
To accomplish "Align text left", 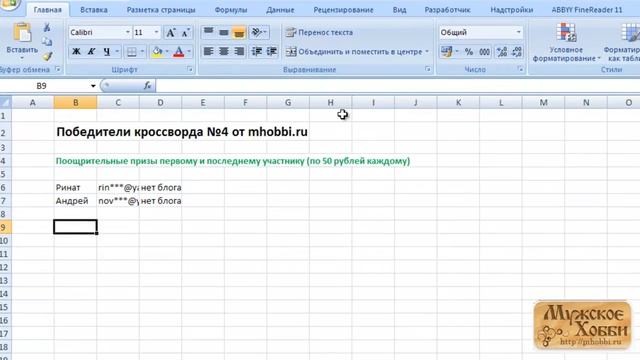I will pos(209,51).
